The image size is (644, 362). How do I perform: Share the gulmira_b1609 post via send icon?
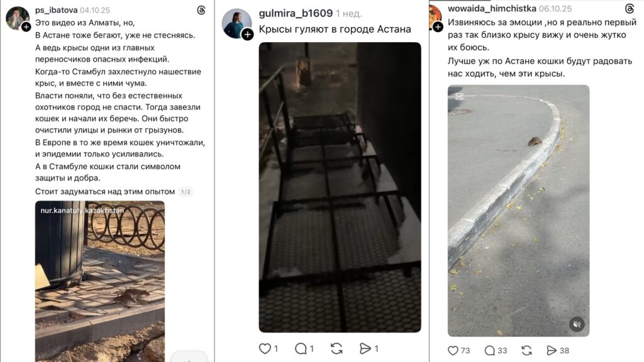tap(365, 348)
